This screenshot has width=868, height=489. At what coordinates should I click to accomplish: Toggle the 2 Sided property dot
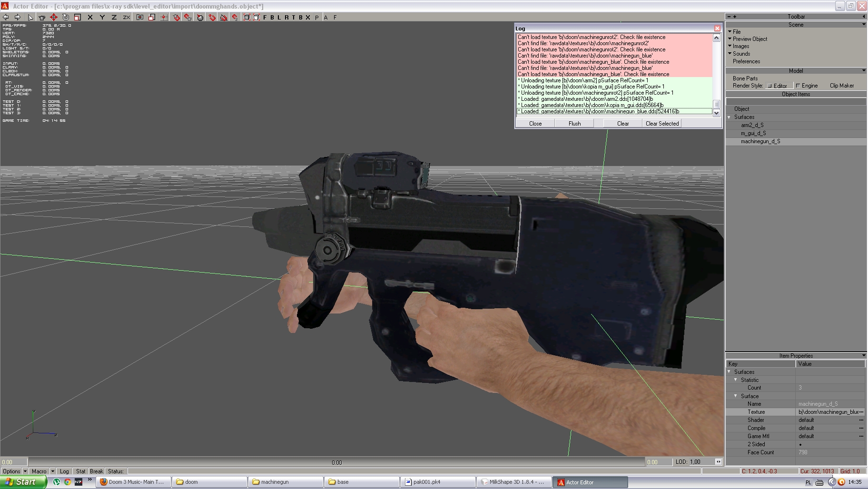click(x=800, y=444)
